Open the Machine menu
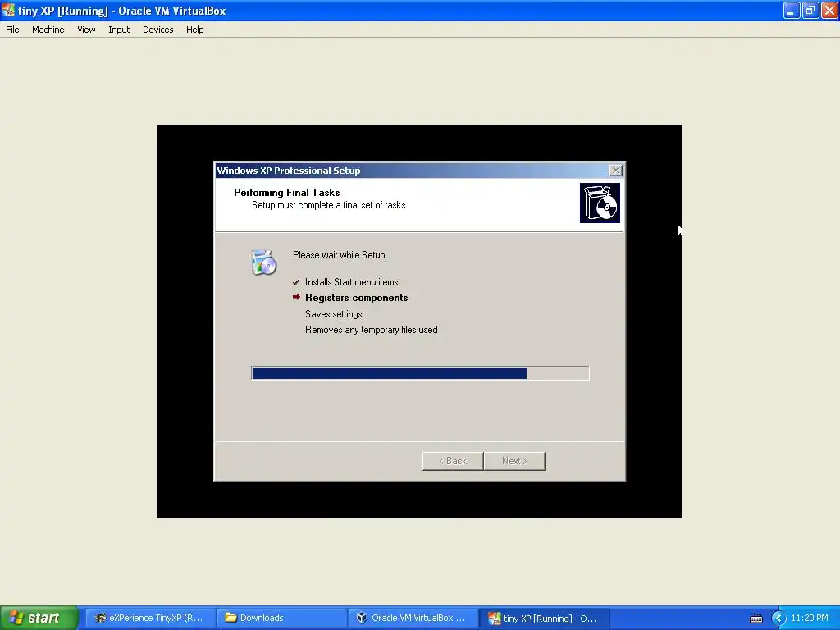 pyautogui.click(x=48, y=30)
